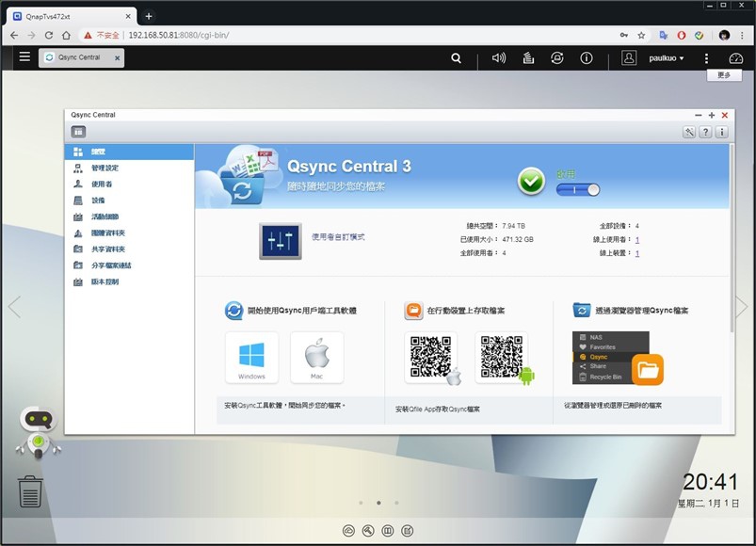
Task: Open Qsync help question mark button
Action: click(705, 132)
